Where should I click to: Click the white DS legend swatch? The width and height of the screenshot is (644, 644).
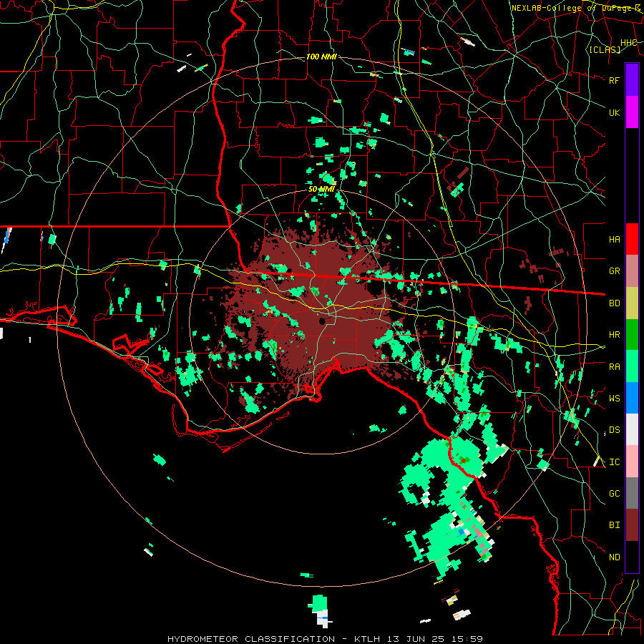(x=632, y=429)
